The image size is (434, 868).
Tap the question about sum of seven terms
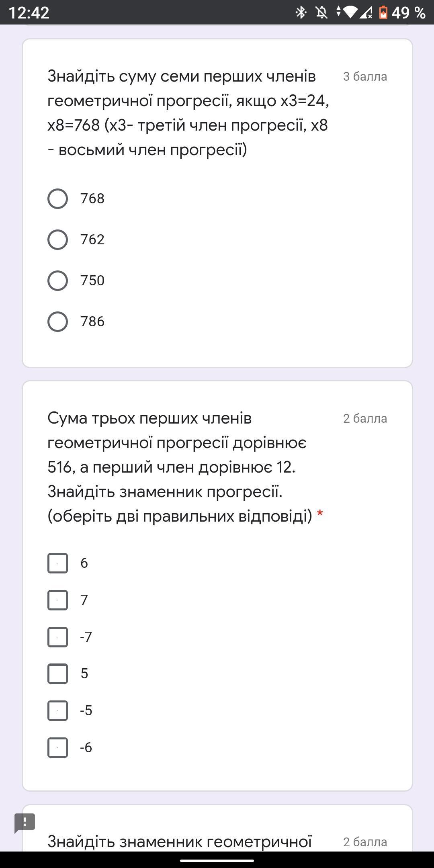coord(188,113)
